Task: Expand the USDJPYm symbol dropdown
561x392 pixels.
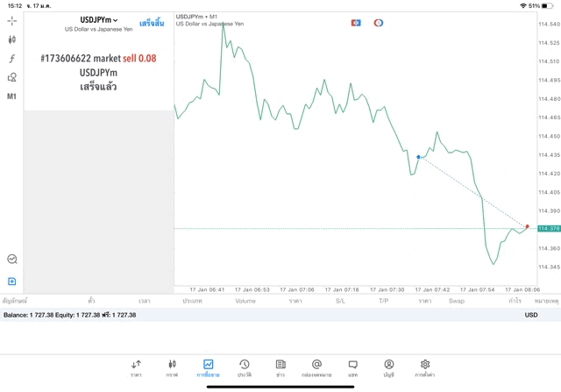Action: click(x=99, y=20)
